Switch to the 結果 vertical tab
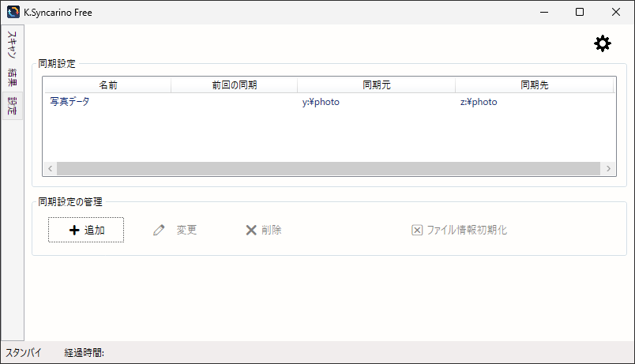The width and height of the screenshot is (635, 364). click(12, 77)
